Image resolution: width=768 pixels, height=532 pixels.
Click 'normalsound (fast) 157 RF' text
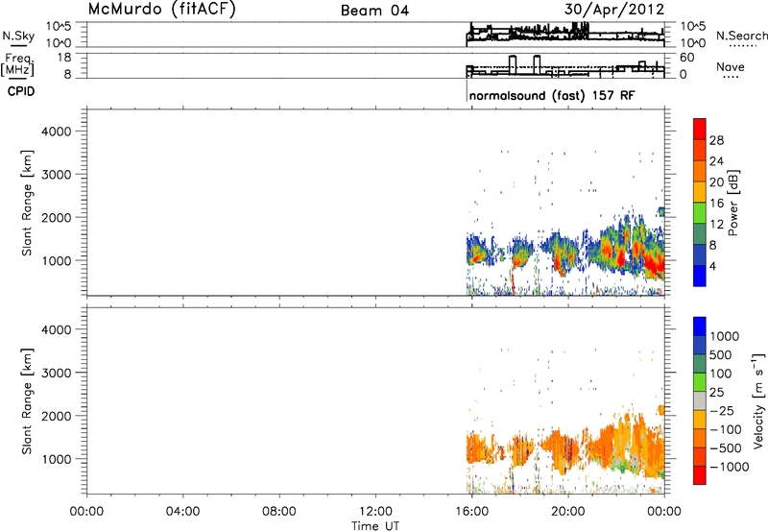pyautogui.click(x=552, y=95)
